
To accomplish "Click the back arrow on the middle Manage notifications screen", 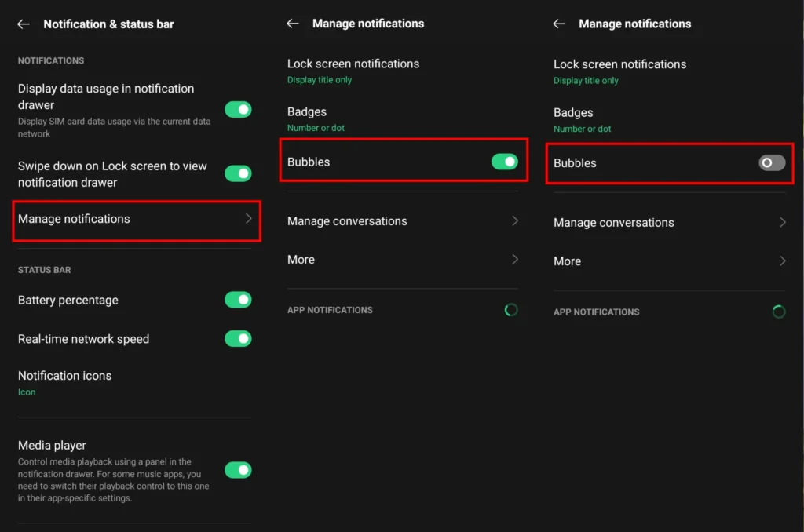I will point(292,24).
